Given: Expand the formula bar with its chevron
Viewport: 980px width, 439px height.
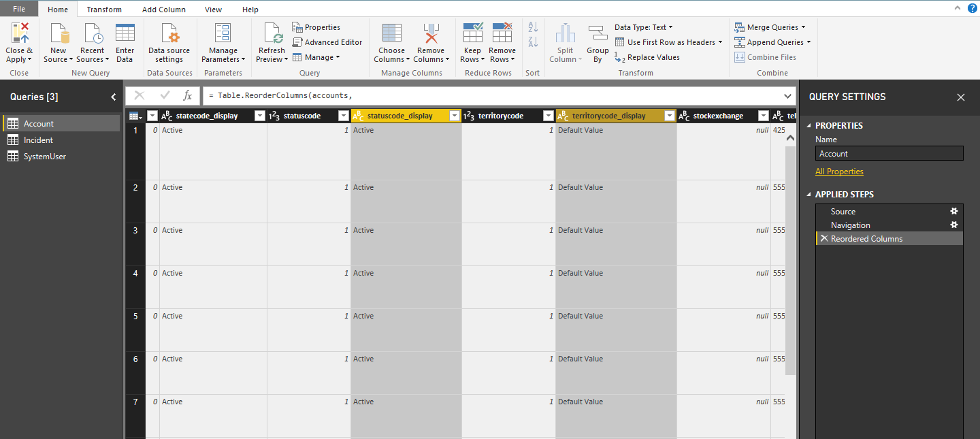Looking at the screenshot, I should [x=788, y=95].
